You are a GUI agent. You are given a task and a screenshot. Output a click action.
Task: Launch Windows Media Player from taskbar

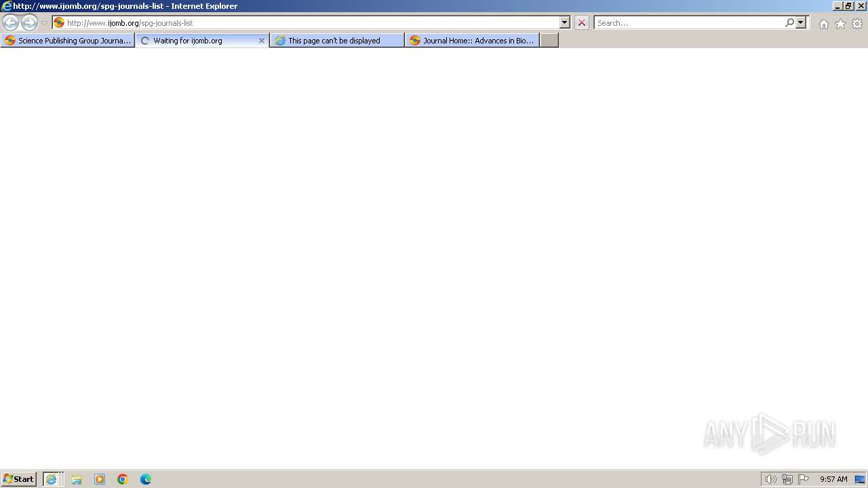point(100,479)
